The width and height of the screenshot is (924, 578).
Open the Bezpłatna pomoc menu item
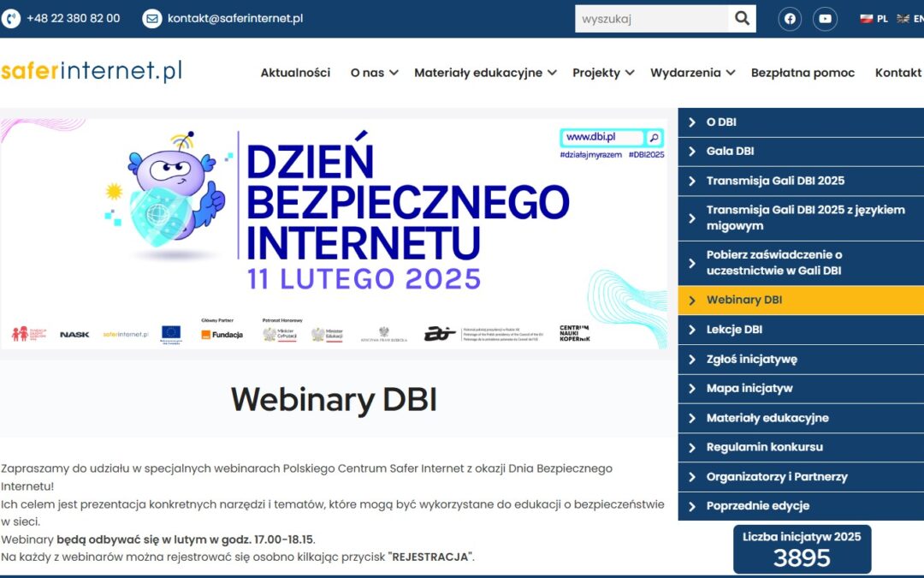pos(803,73)
